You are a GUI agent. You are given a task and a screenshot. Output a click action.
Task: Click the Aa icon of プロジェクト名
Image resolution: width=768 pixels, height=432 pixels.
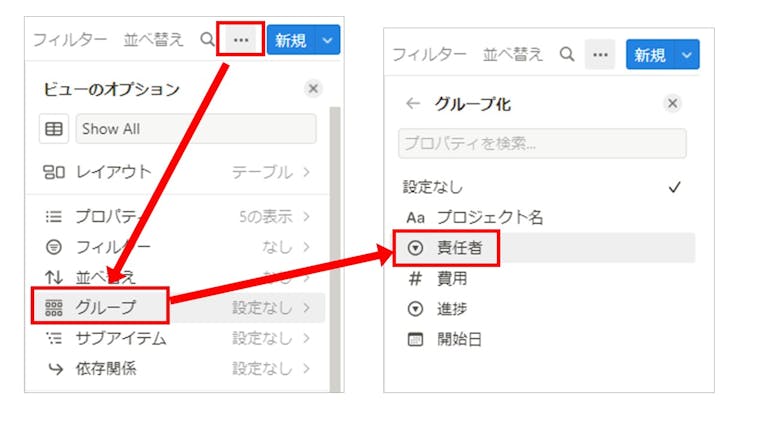click(x=415, y=217)
